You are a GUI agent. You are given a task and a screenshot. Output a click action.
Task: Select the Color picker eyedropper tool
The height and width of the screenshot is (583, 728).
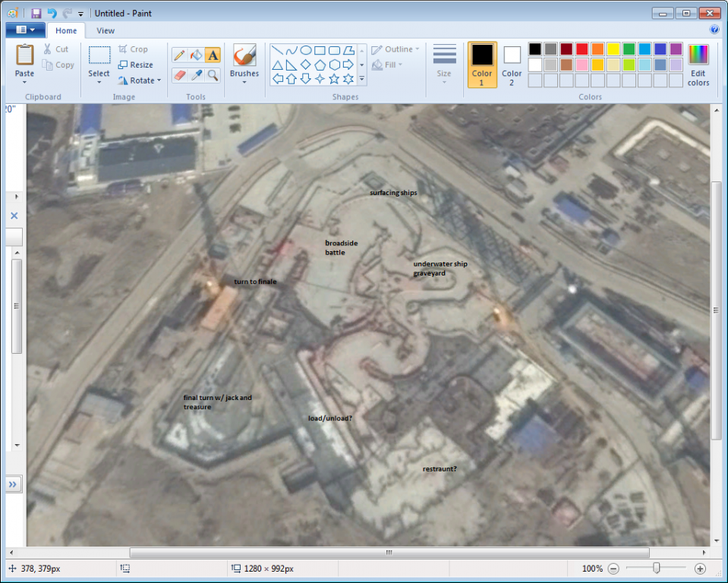tap(196, 74)
